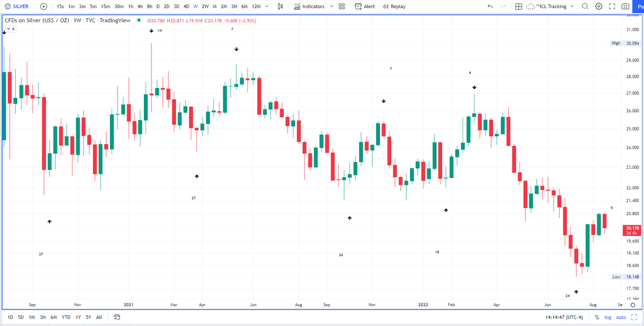Open the candlestick chart type menu
Viewport: 644px width, 326px height.
pos(281,6)
